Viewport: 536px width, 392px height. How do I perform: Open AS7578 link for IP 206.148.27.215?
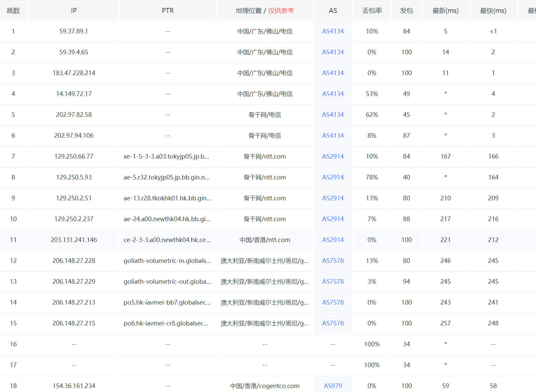point(333,323)
